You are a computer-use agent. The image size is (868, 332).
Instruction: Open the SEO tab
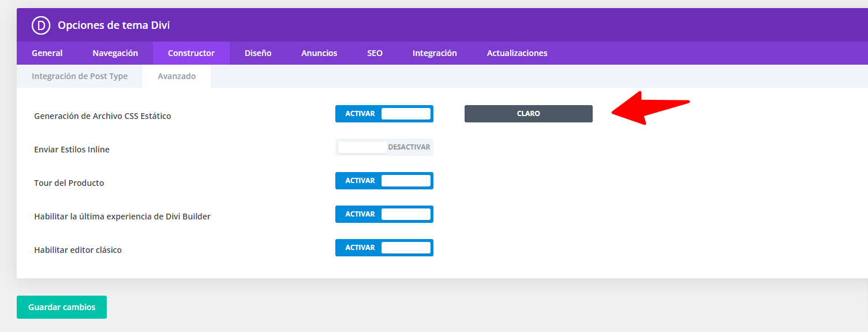(x=375, y=53)
